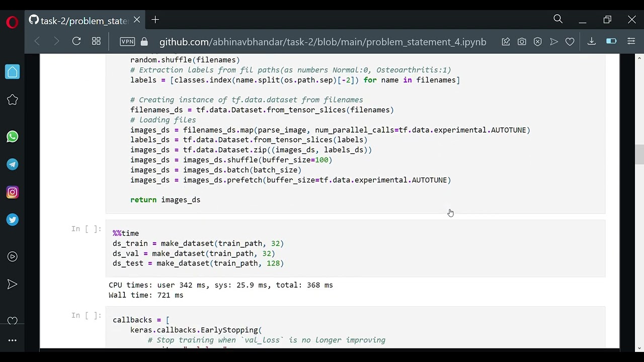Open the pinboard edit icon
The height and width of the screenshot is (362, 644).
coord(506,42)
